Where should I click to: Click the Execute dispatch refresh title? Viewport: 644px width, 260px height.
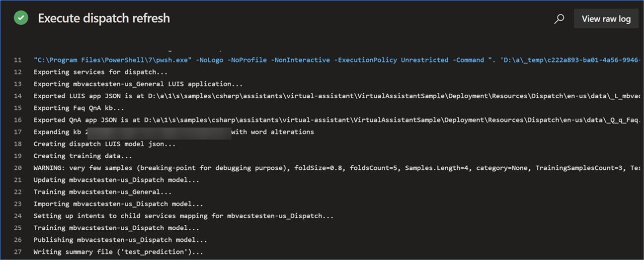(x=104, y=18)
